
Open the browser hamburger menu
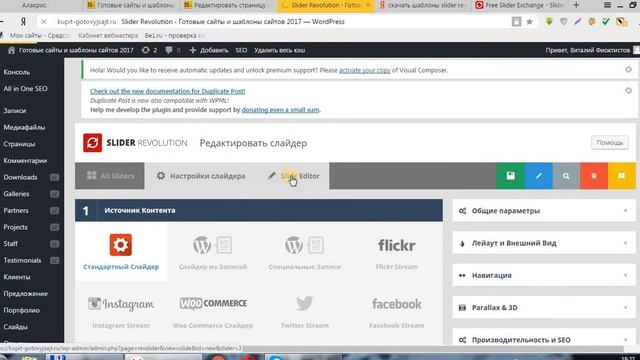click(607, 5)
